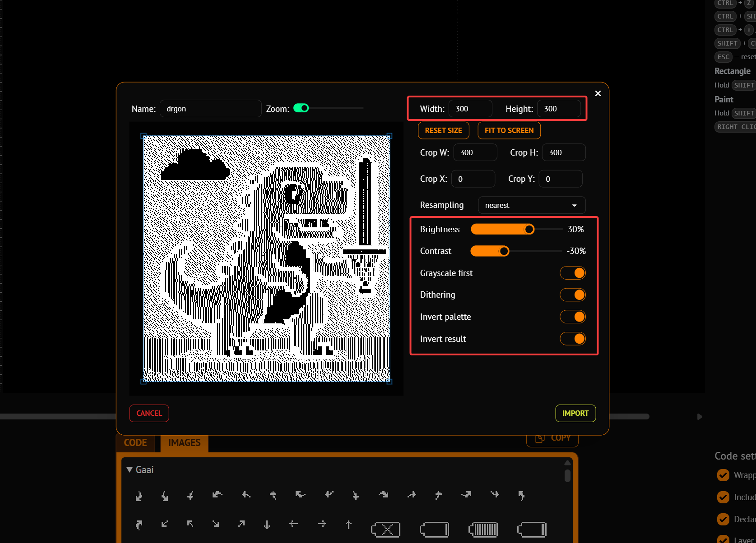
Task: Click the dragon image preview
Action: 266,258
